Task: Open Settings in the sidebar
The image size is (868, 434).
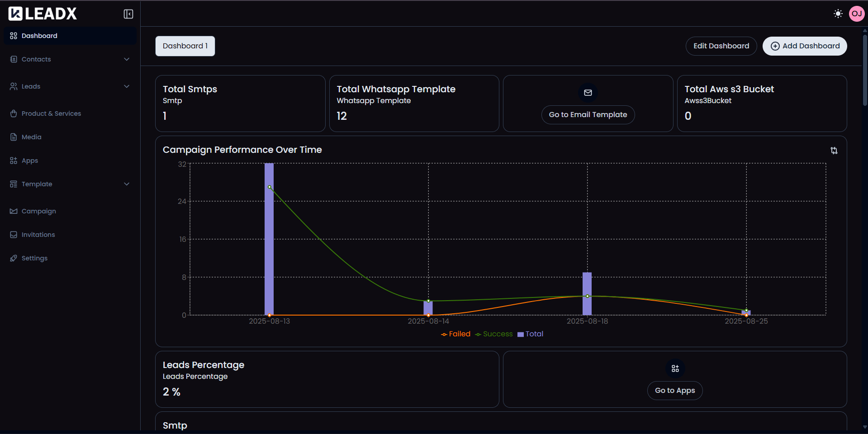Action: click(34, 258)
